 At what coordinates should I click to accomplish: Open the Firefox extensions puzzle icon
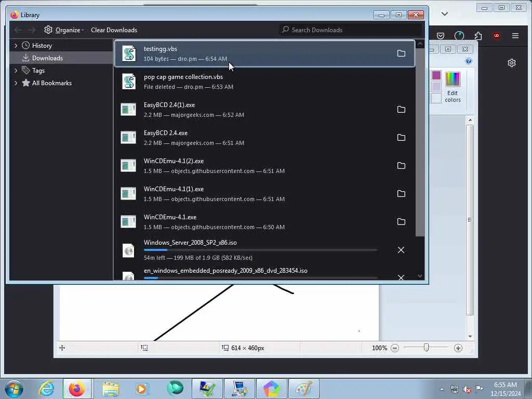[x=478, y=36]
